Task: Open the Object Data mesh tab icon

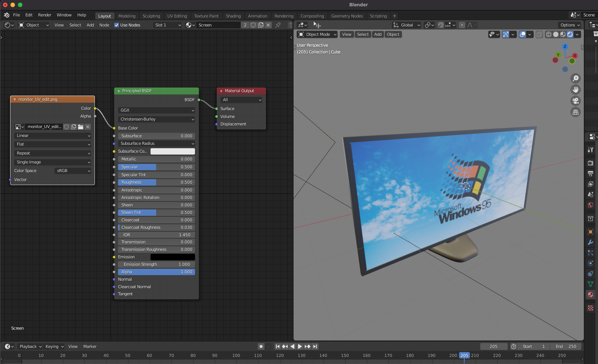Action: coord(591,284)
